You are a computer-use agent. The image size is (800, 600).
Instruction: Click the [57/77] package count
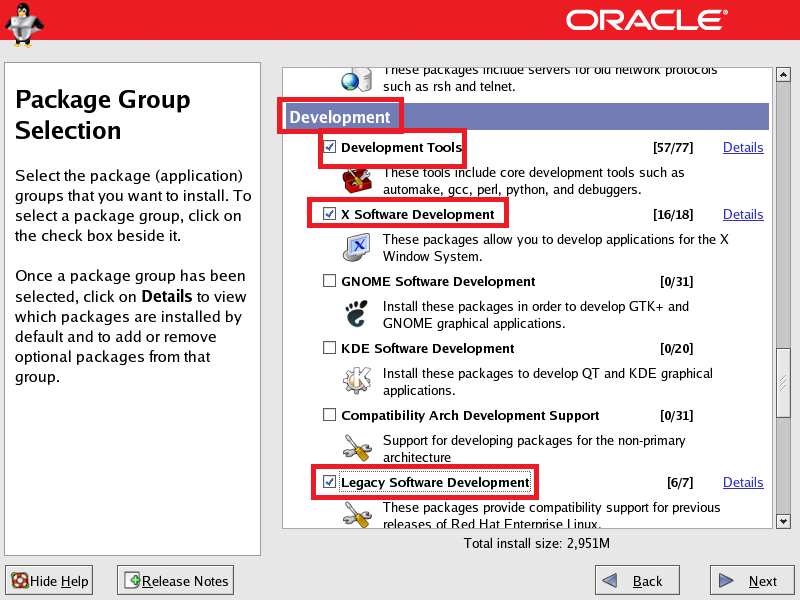[x=673, y=147]
